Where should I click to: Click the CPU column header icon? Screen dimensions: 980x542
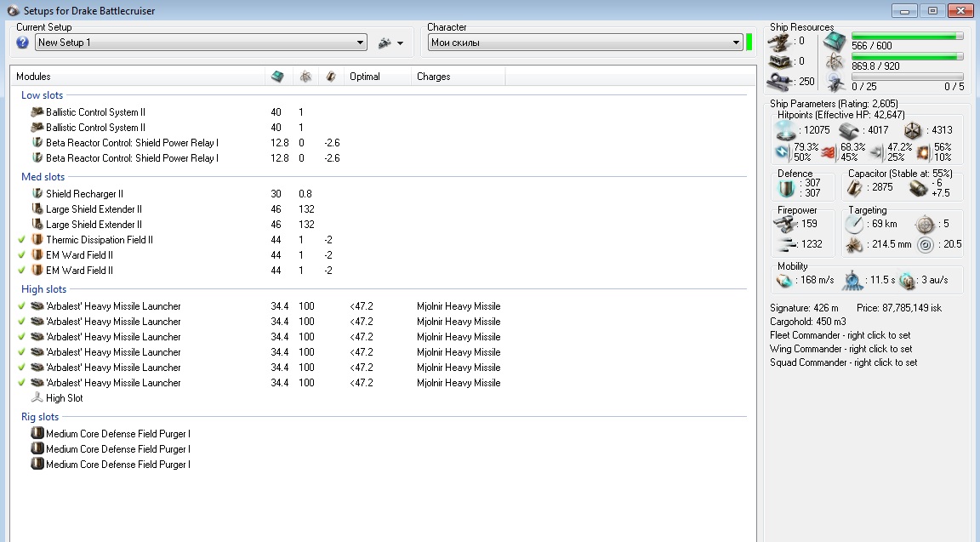click(x=277, y=77)
